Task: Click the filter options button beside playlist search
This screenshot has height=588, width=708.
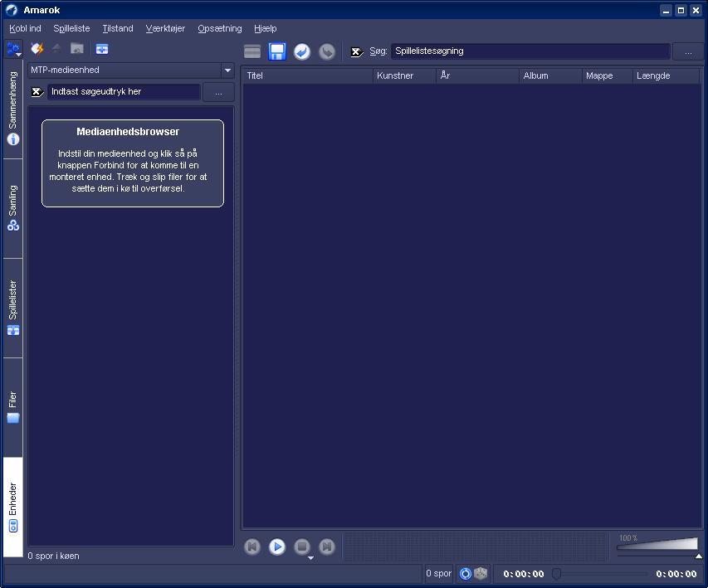Action: tap(688, 52)
